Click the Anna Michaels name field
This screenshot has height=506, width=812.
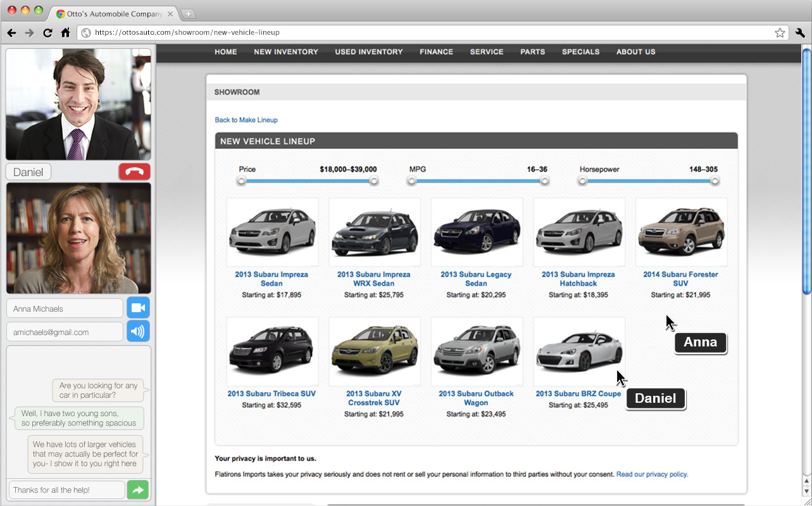pos(65,308)
